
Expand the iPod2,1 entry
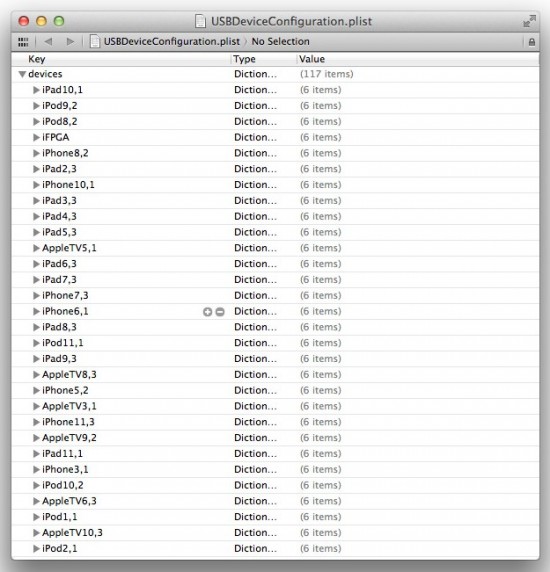[x=36, y=549]
